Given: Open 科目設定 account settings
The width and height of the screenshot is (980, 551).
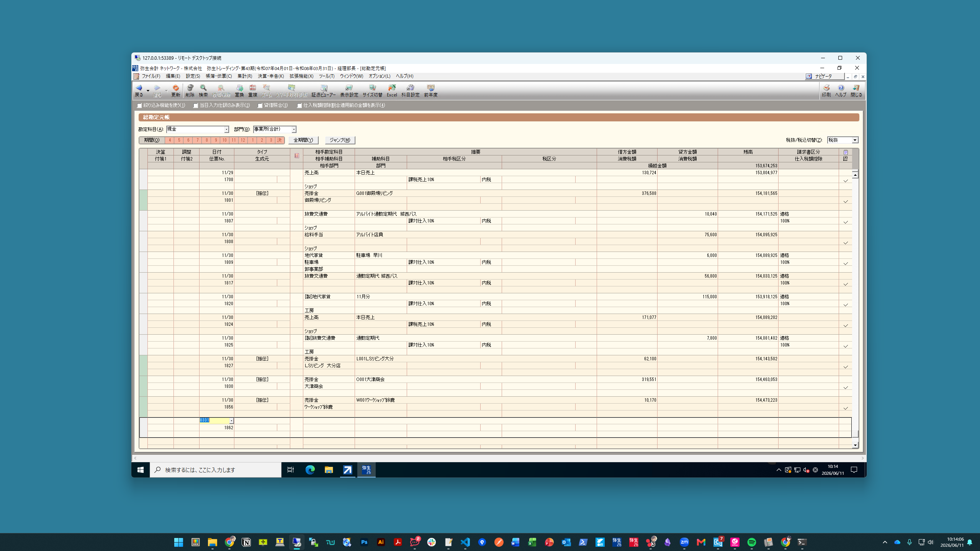Looking at the screenshot, I should tap(410, 90).
